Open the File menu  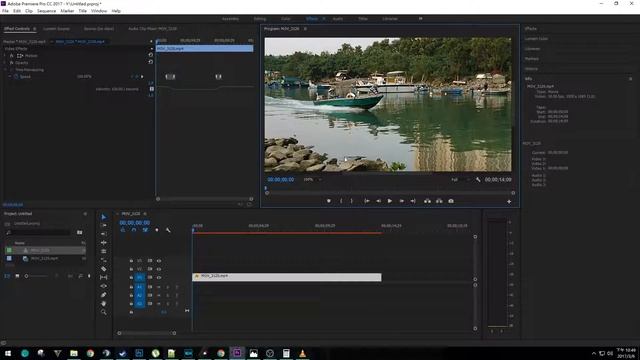(x=5, y=11)
